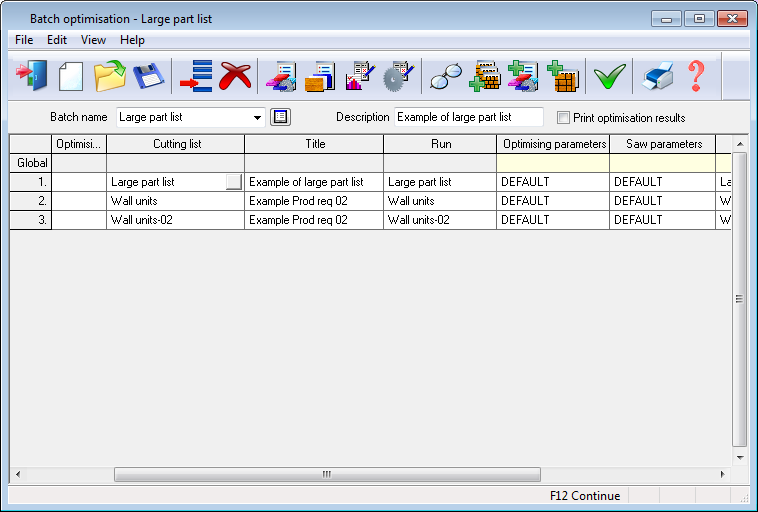The height and width of the screenshot is (512, 758).
Task: Click the saw blade parameters icon
Action: point(399,76)
